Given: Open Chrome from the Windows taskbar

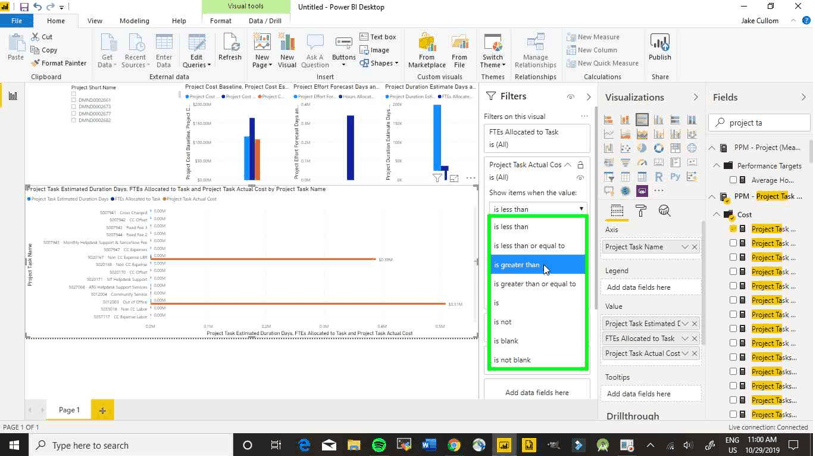Looking at the screenshot, I should (x=454, y=446).
